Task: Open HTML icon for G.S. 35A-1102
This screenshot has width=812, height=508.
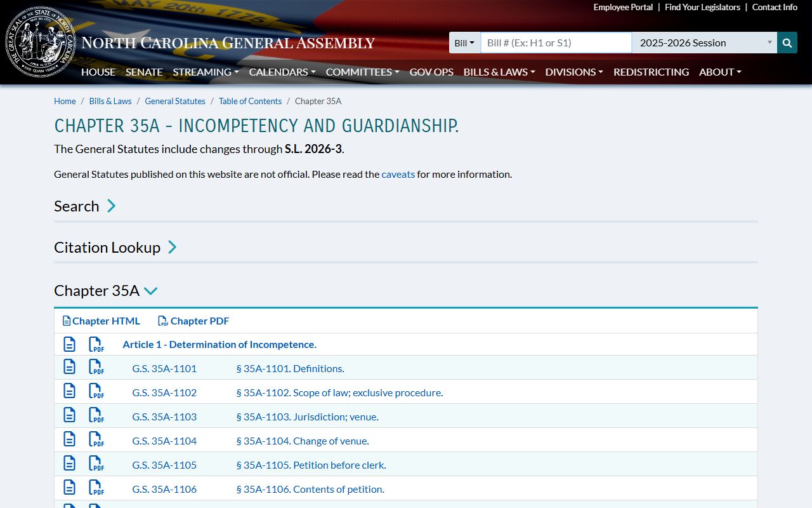Action: (69, 391)
